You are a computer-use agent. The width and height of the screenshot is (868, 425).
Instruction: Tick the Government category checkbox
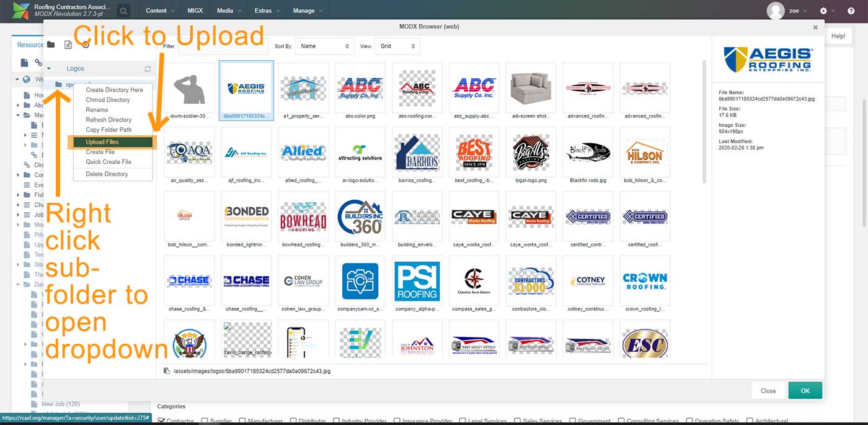573,421
